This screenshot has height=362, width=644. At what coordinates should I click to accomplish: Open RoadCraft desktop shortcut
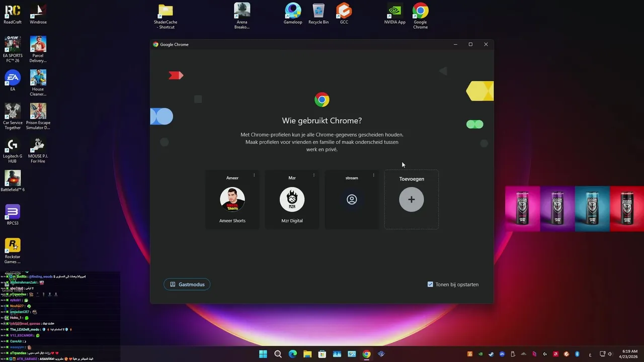(13, 14)
